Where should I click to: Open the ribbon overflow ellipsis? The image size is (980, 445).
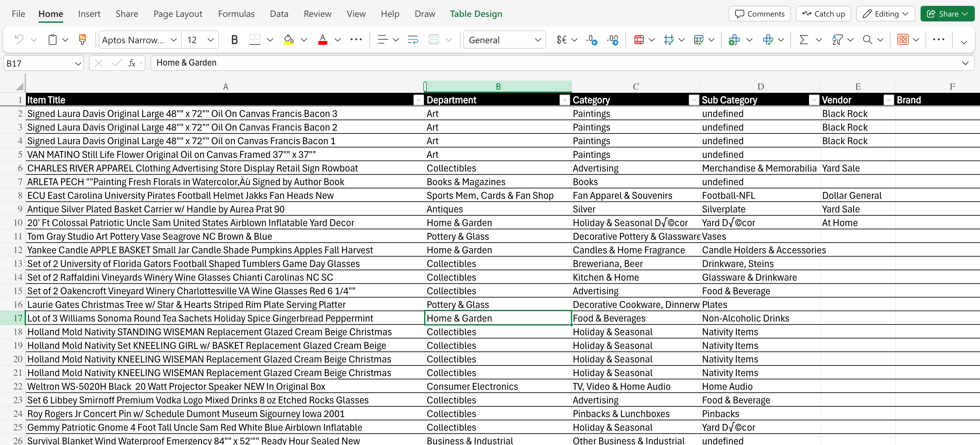click(938, 40)
